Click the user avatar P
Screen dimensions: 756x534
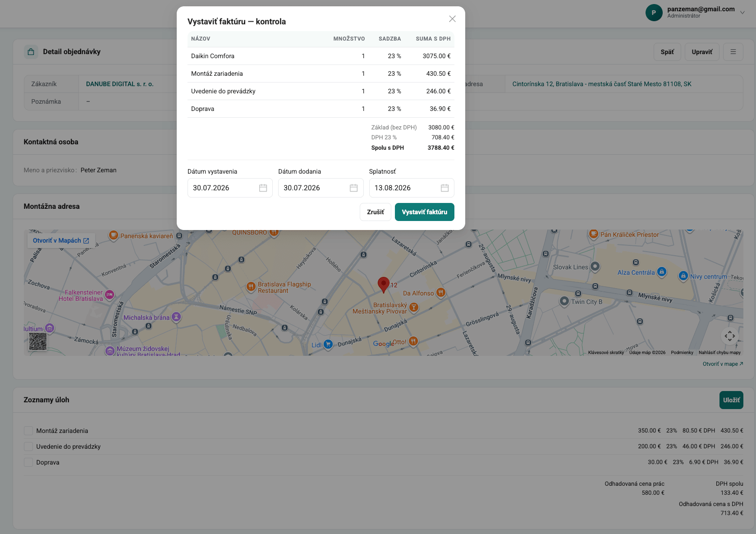[654, 13]
